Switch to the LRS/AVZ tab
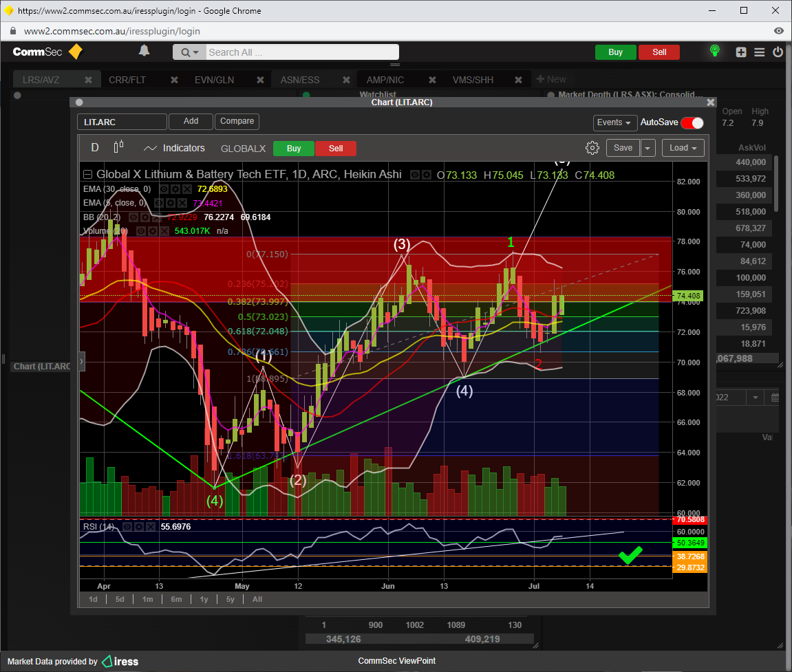Screen dimensions: 792x672 click(41, 80)
